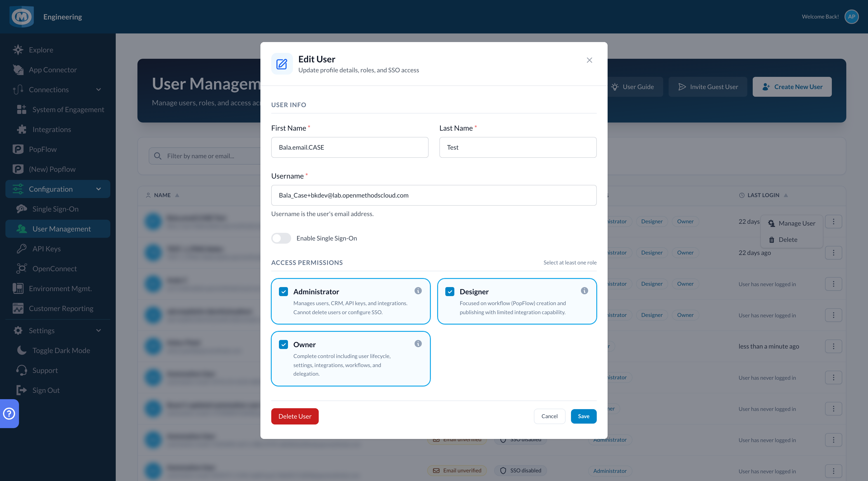Close the Edit User dialog
This screenshot has width=868, height=481.
(x=589, y=60)
